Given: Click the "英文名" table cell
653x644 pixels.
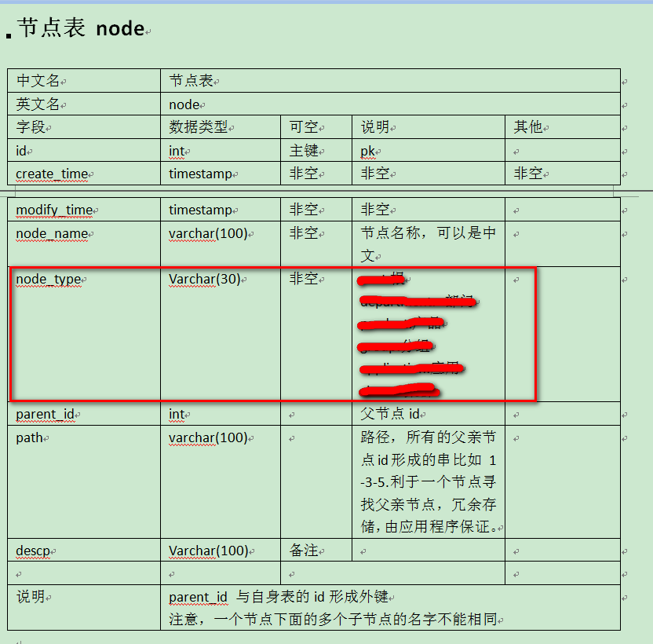Looking at the screenshot, I should 38,104.
